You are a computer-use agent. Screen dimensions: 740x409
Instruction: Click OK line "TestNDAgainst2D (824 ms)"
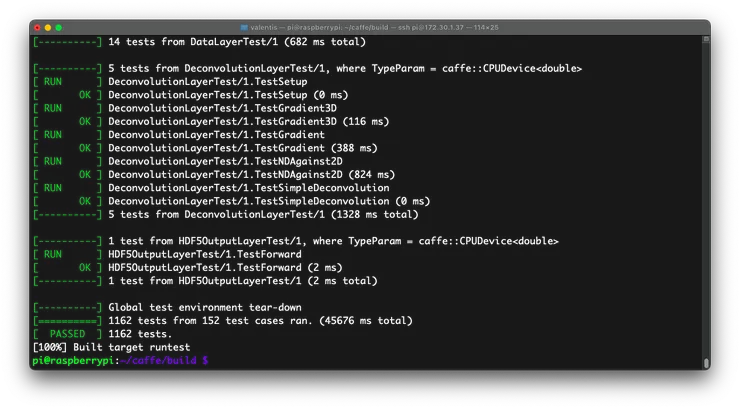(x=214, y=175)
